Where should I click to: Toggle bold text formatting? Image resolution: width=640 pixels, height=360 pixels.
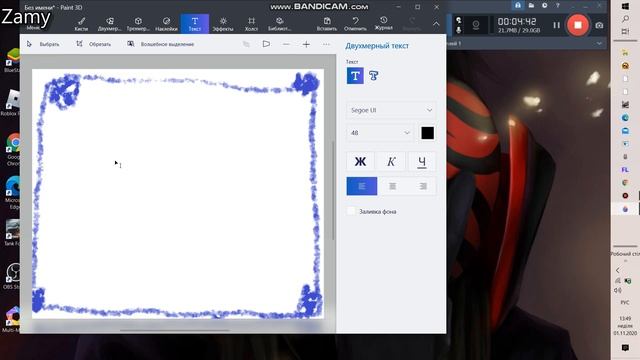360,162
